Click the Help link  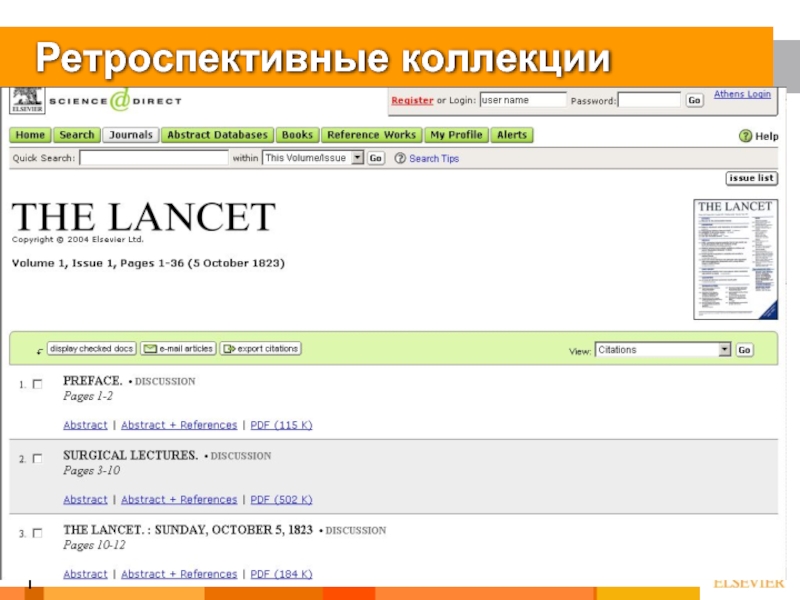(766, 136)
